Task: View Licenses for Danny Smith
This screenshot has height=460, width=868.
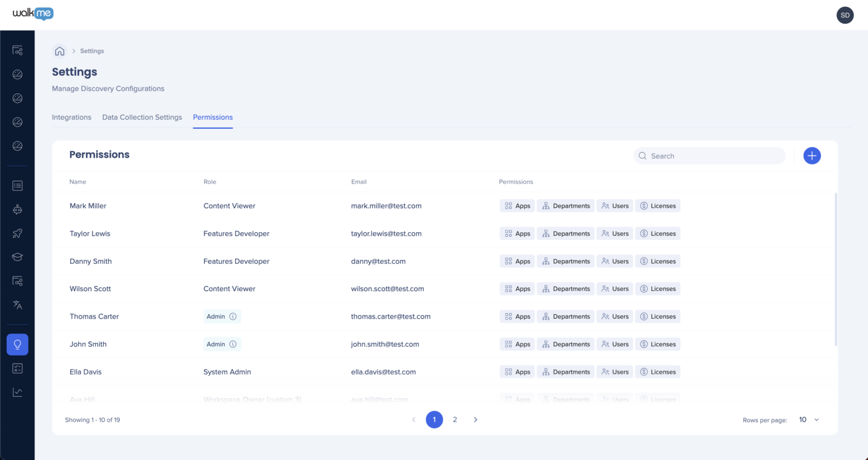Action: point(658,261)
